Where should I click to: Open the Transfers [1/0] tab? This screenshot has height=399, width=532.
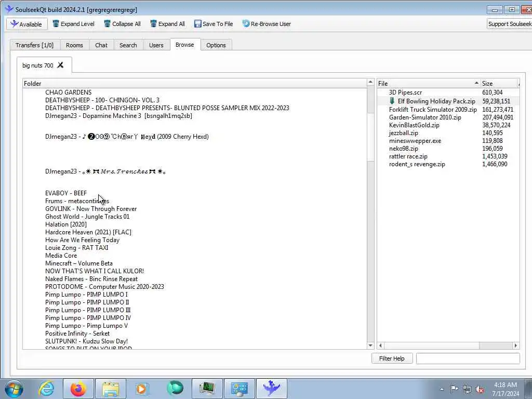click(35, 45)
